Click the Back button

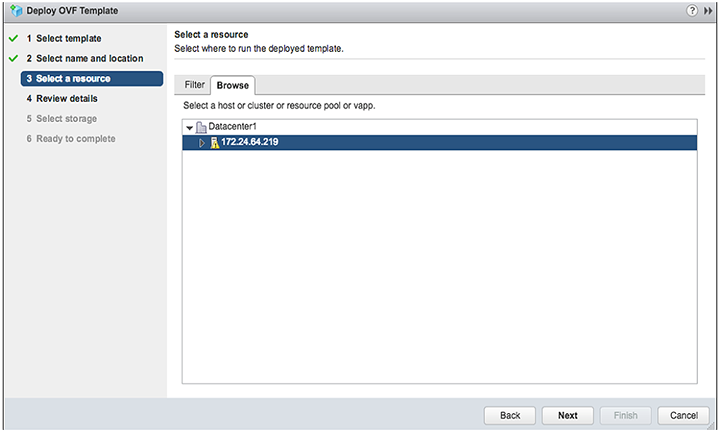pyautogui.click(x=510, y=415)
